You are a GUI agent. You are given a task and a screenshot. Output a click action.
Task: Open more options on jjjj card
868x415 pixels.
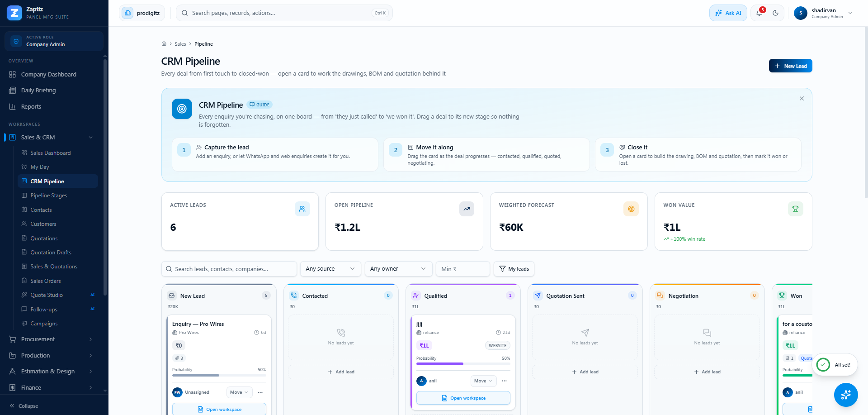505,381
